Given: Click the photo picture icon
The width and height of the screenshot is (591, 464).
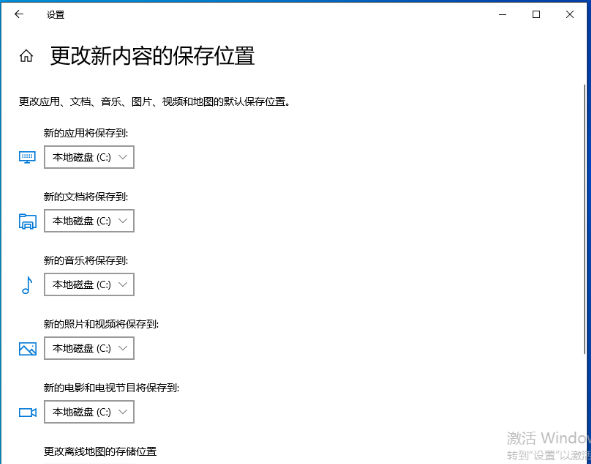Looking at the screenshot, I should (28, 349).
